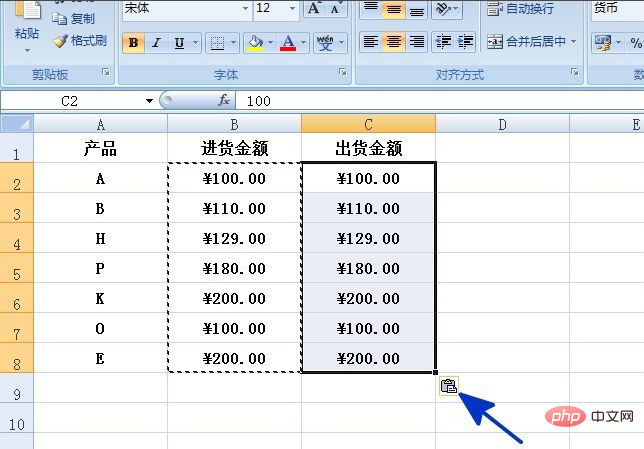
Task: Align text left
Action: (371, 41)
